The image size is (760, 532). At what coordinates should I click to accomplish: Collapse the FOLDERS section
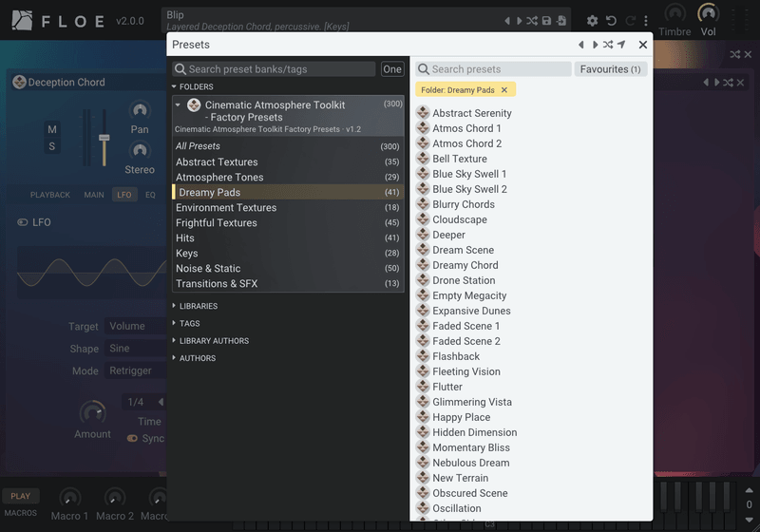tap(193, 86)
